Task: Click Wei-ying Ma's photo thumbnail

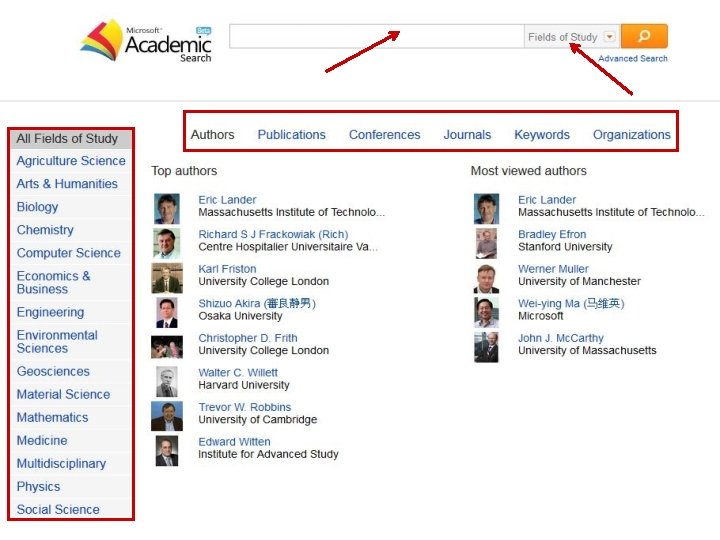Action: pyautogui.click(x=486, y=313)
